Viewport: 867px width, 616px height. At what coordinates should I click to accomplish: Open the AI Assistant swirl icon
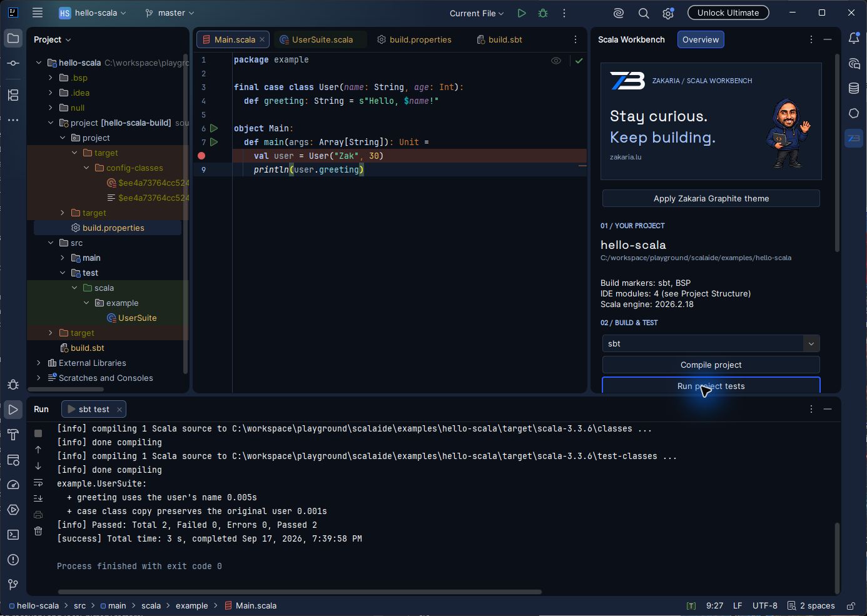pyautogui.click(x=619, y=13)
